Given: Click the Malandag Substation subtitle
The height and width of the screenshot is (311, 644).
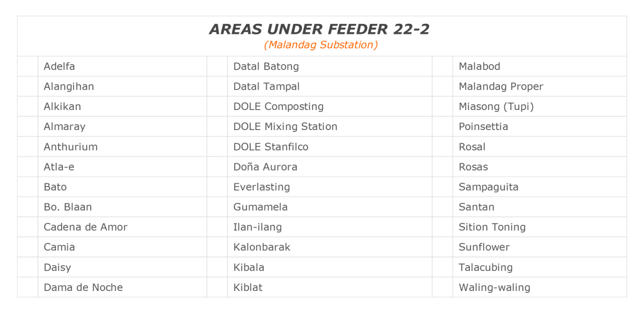Looking at the screenshot, I should click(321, 45).
